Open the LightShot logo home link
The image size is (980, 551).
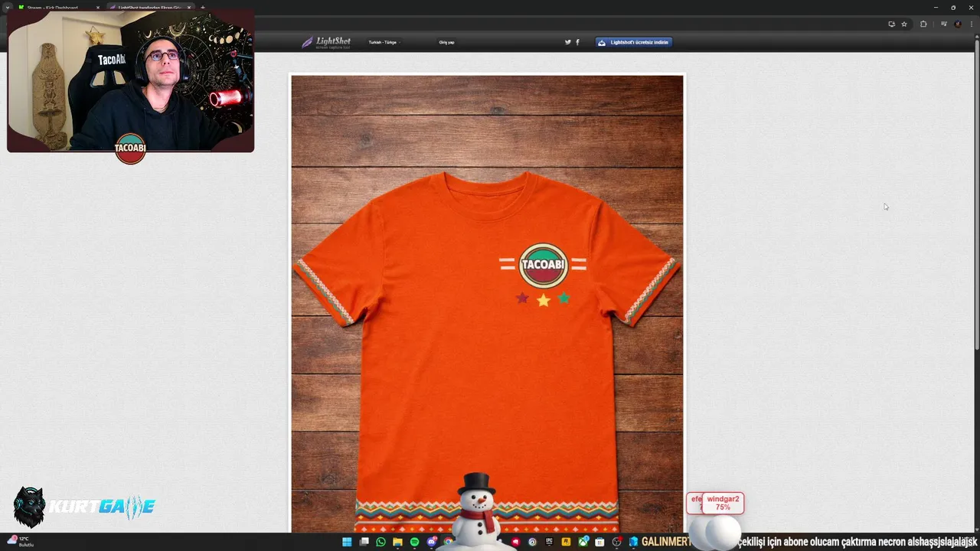pyautogui.click(x=326, y=42)
